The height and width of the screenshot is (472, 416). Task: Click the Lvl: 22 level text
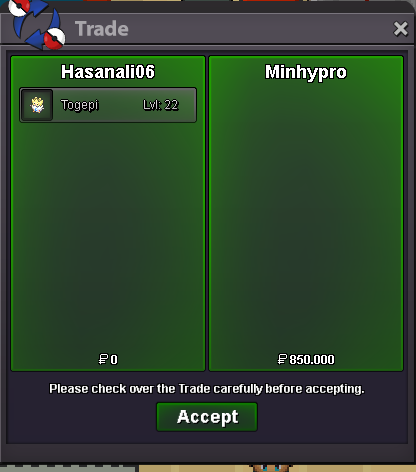tap(161, 105)
